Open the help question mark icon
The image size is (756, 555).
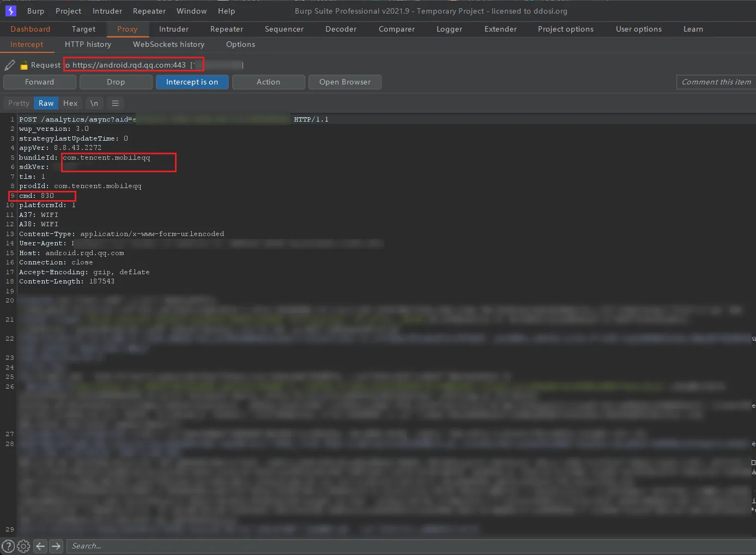point(8,546)
